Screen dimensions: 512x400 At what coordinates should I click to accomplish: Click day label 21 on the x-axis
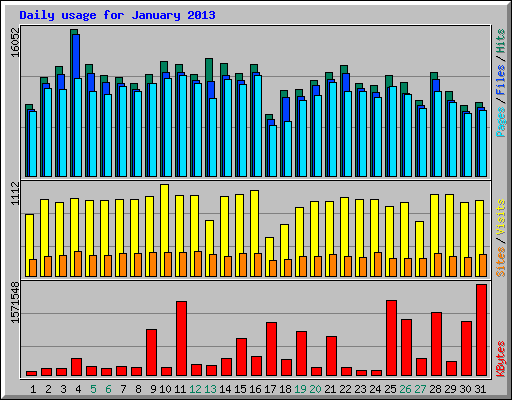[330, 389]
